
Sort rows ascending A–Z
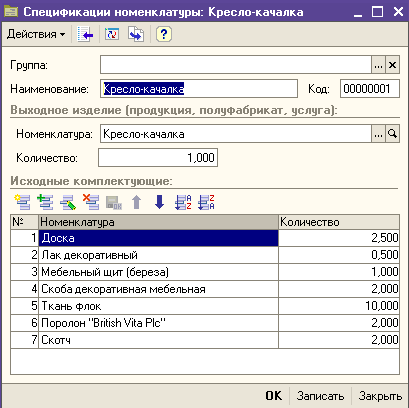tap(183, 202)
